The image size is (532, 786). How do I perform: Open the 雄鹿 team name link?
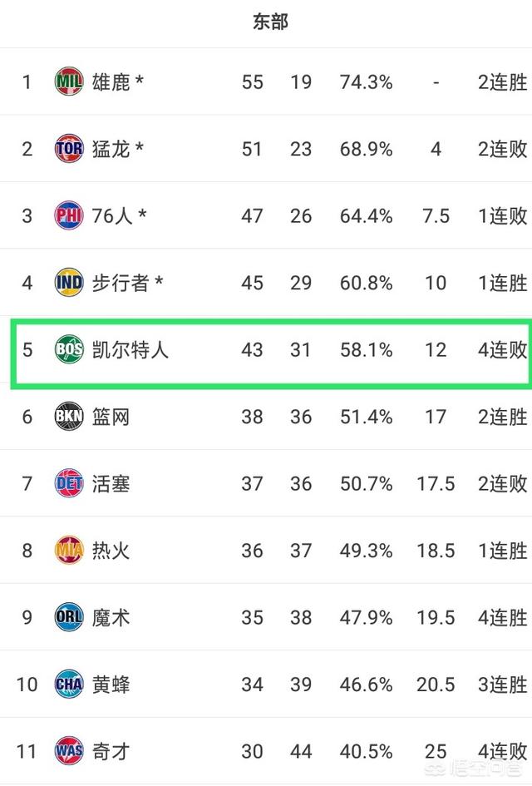[111, 82]
